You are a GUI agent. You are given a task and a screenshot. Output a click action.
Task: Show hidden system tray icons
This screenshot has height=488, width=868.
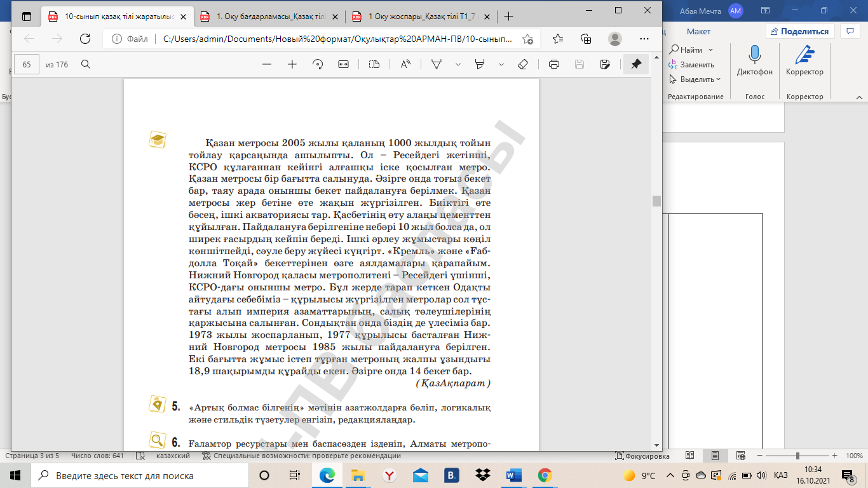[x=670, y=475]
